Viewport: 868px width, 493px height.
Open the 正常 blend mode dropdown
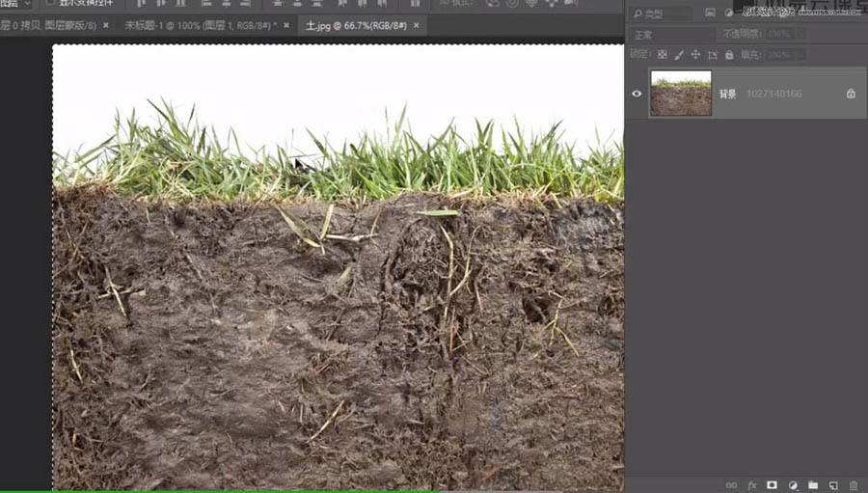(x=671, y=34)
